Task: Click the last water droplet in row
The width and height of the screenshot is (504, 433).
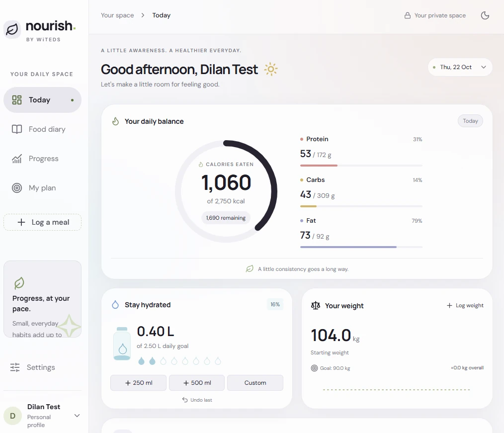Action: coord(218,361)
